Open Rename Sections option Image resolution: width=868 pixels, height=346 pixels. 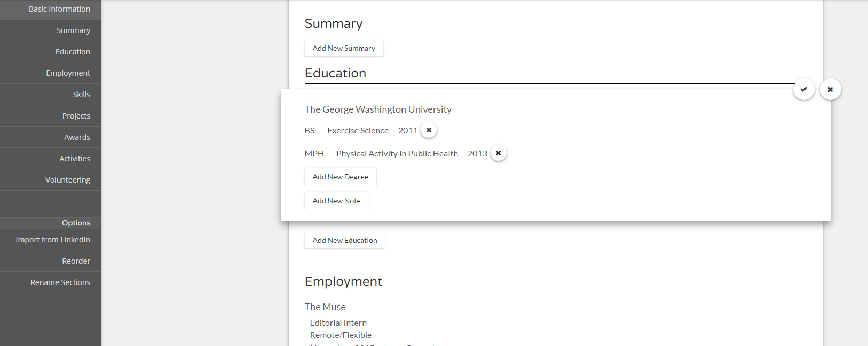coord(50,282)
